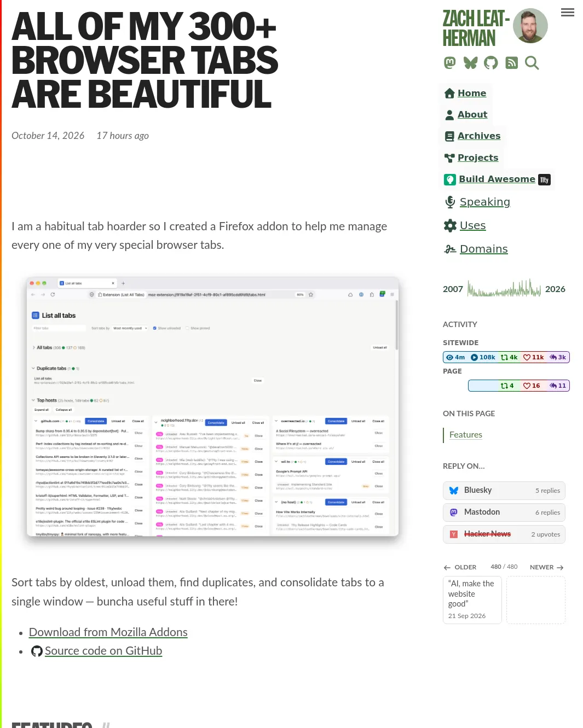
Task: Click the "6 replies" count on Mastodon
Action: pos(547,512)
